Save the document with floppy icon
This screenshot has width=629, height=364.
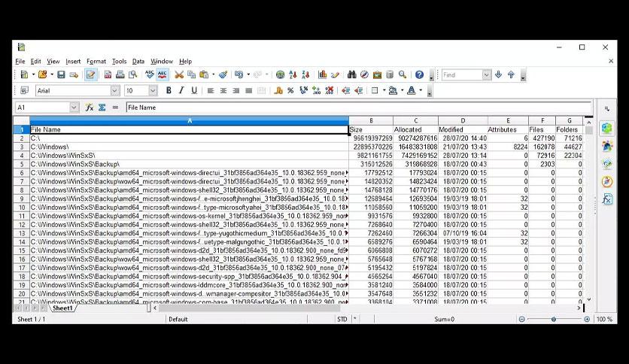[61, 74]
